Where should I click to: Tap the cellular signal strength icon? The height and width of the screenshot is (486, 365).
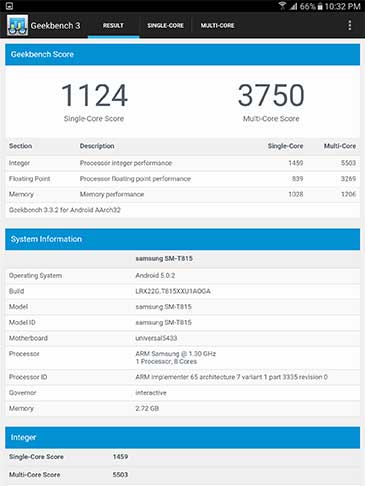point(293,6)
